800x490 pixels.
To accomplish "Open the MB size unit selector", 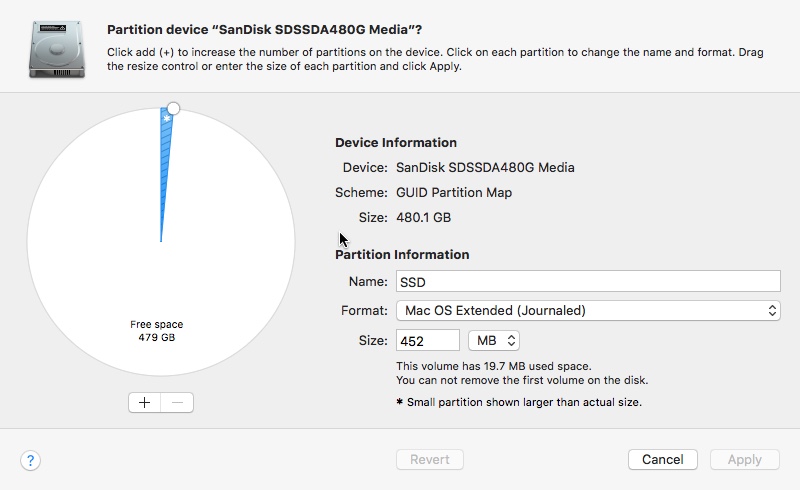I will point(494,340).
